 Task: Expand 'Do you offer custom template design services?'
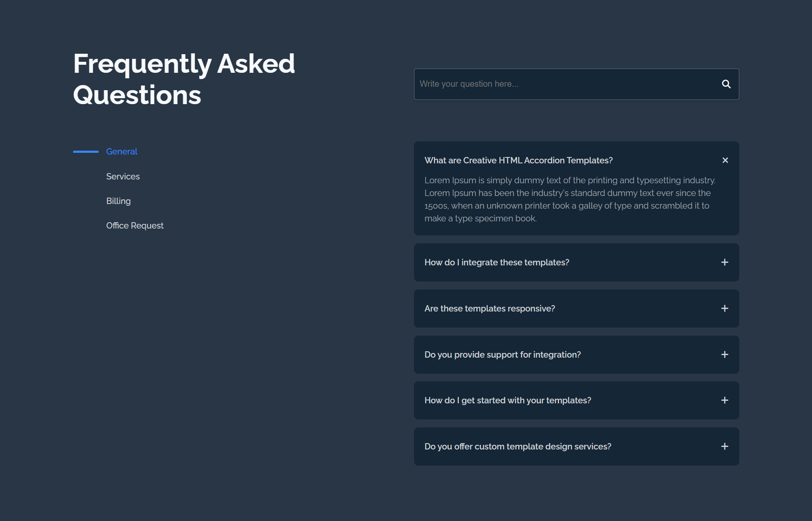point(518,446)
